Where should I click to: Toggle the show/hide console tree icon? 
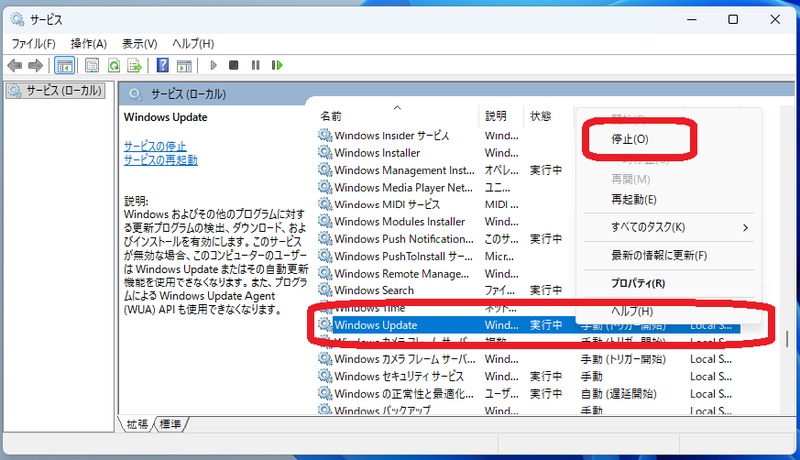coord(65,65)
